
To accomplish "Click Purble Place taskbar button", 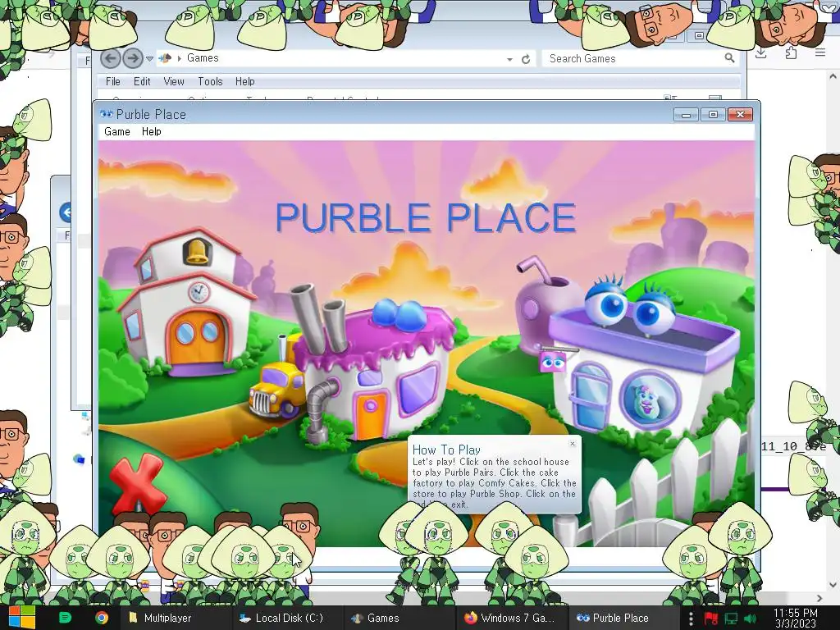I will coord(622,618).
